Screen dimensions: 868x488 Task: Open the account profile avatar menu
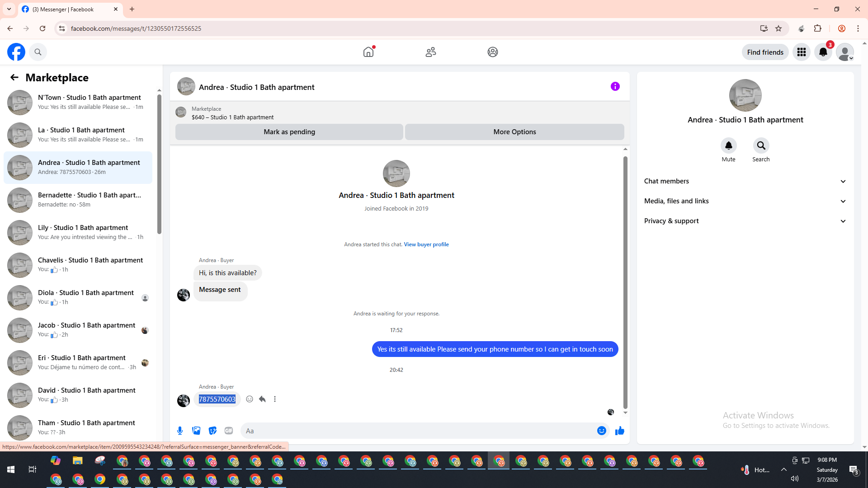pyautogui.click(x=845, y=52)
